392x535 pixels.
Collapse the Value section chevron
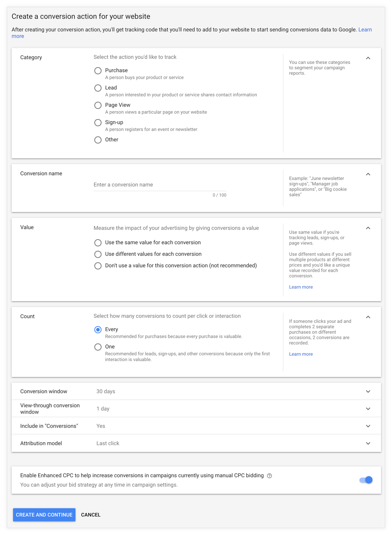pos(368,228)
